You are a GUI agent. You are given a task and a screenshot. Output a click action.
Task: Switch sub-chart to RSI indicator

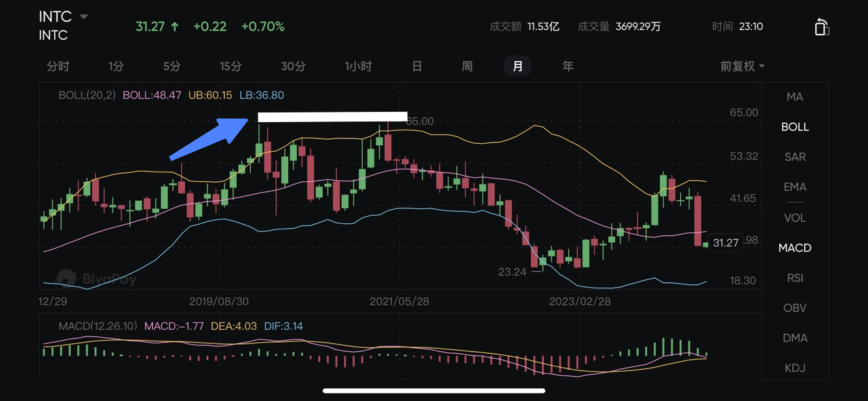(x=795, y=278)
